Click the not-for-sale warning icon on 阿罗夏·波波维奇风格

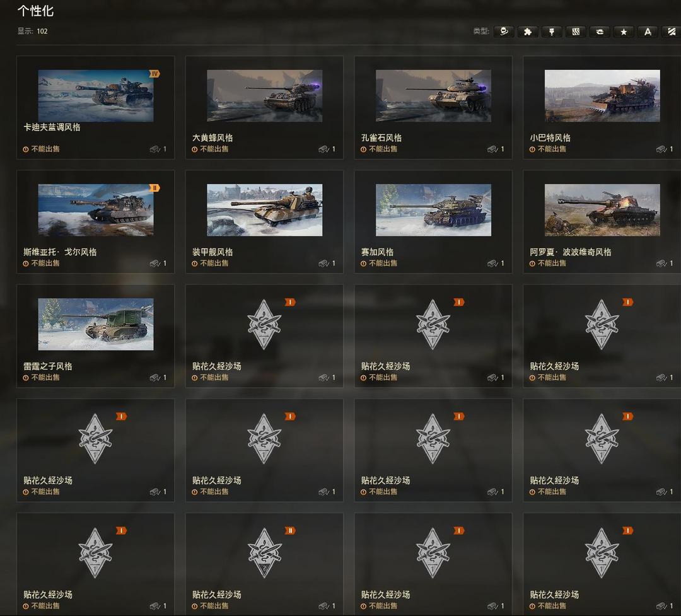532,264
